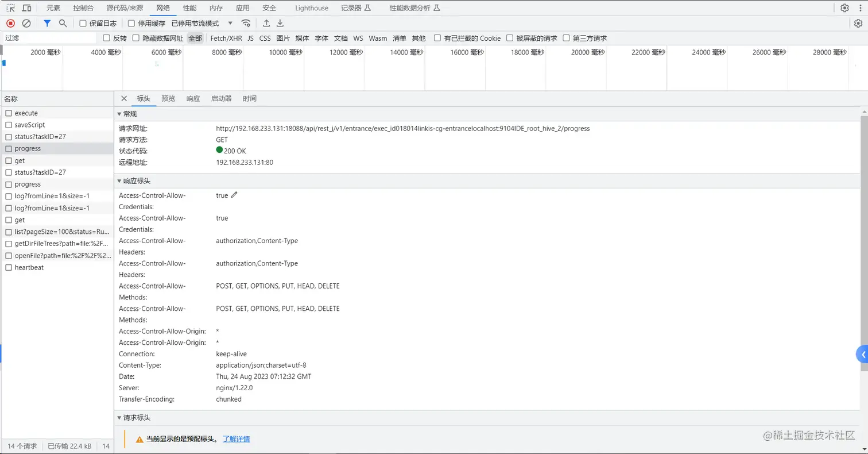Open network settings gear in network toolbar
The height and width of the screenshot is (454, 868).
pyautogui.click(x=858, y=23)
